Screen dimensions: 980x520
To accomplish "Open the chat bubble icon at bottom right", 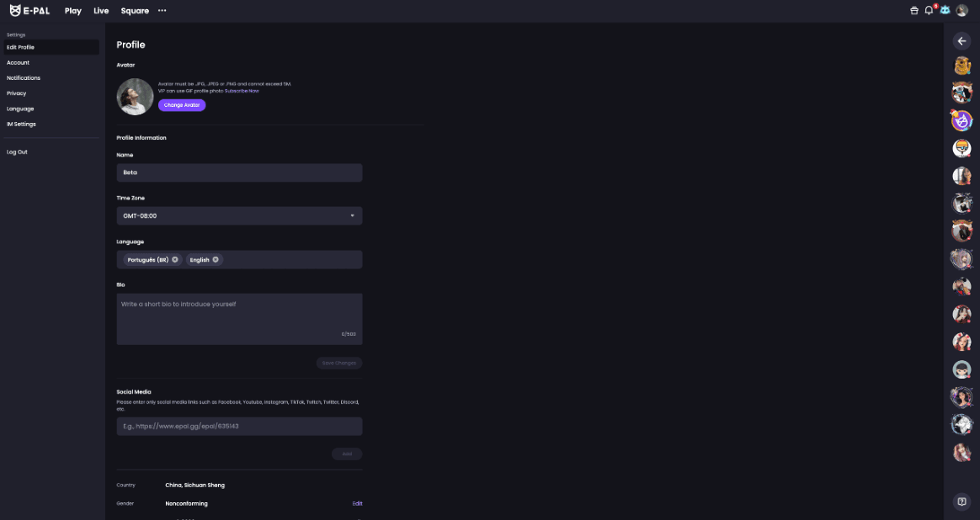I will (961, 501).
